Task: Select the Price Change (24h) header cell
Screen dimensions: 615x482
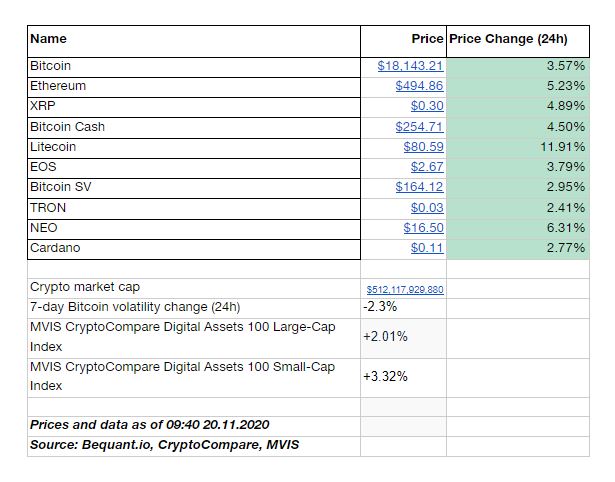Action: point(518,42)
